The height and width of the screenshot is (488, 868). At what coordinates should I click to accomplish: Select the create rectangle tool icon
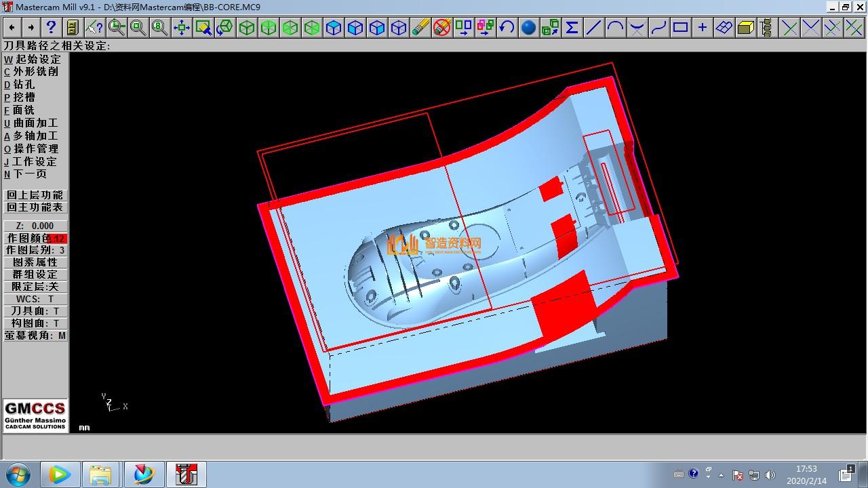coord(680,27)
